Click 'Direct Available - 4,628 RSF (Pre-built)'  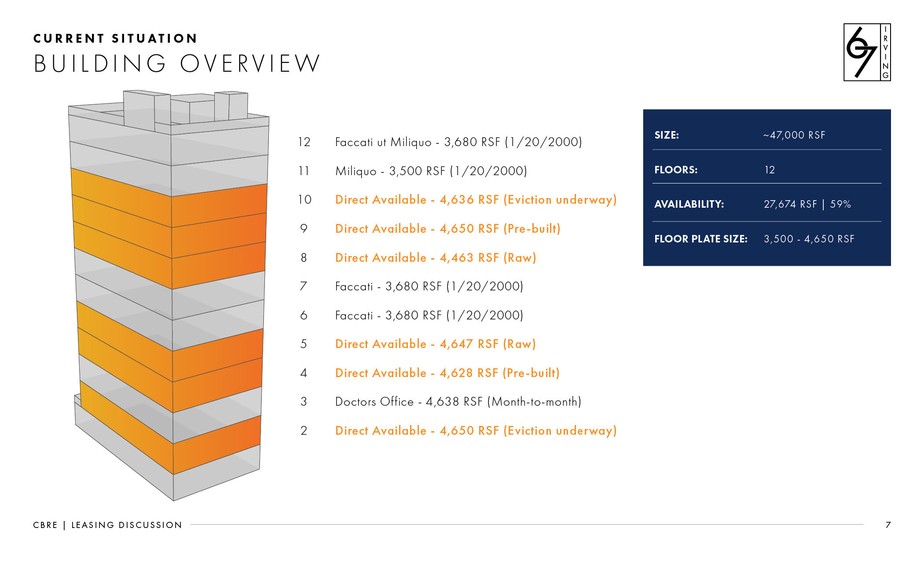pos(447,373)
